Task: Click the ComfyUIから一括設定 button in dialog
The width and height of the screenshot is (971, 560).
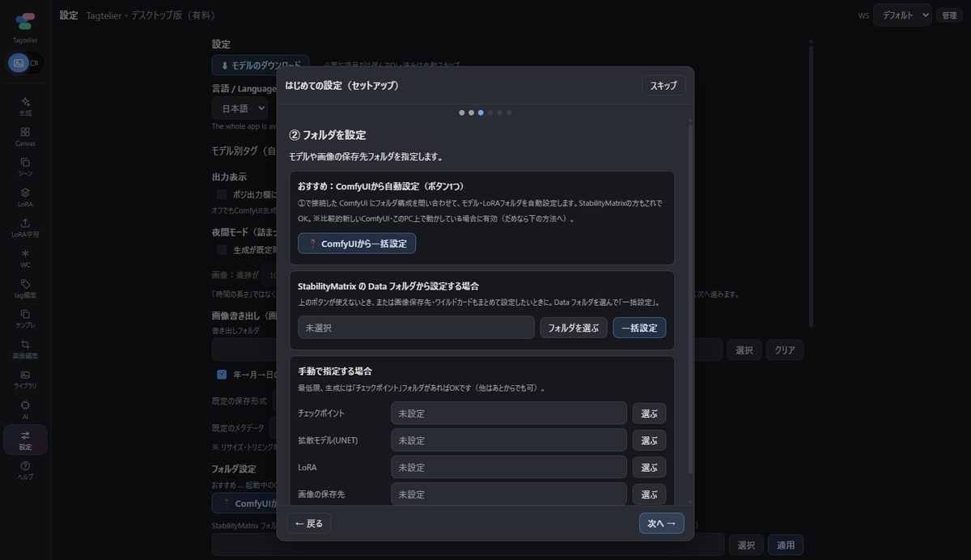Action: [357, 244]
